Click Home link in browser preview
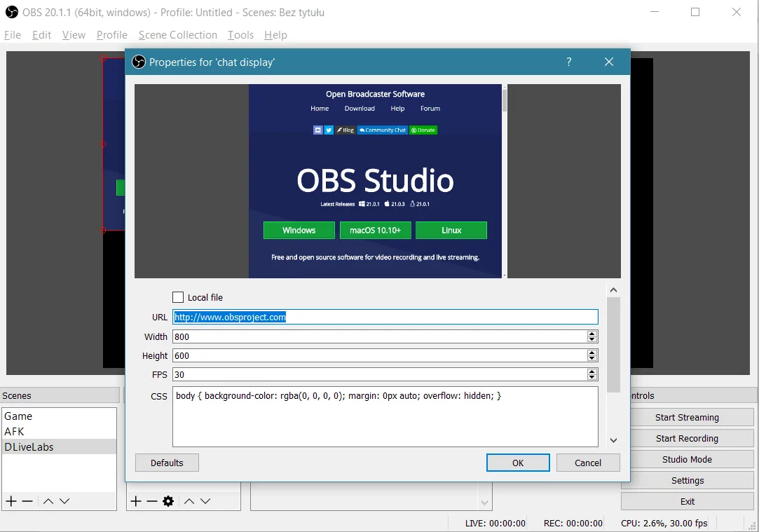The width and height of the screenshot is (759, 532). pos(320,109)
